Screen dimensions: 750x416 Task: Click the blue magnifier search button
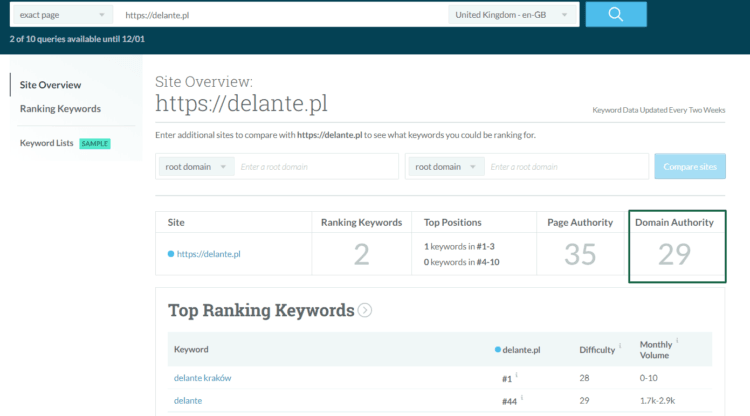click(616, 14)
